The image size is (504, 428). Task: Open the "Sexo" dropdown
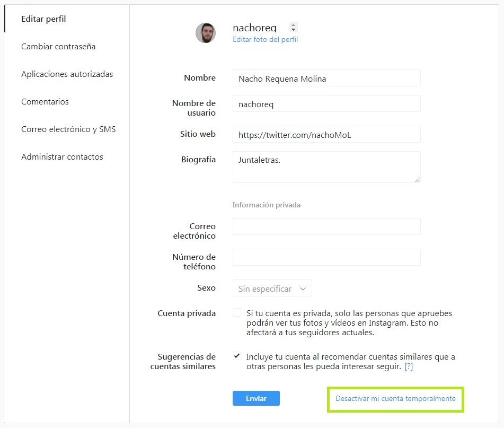(x=272, y=288)
